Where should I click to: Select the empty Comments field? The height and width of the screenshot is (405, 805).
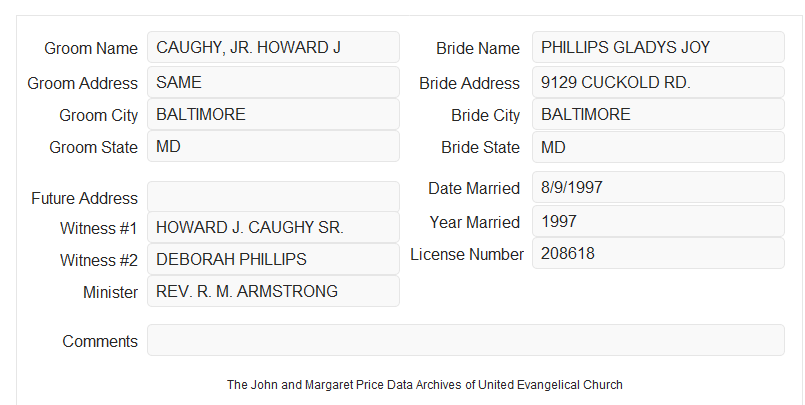pos(466,340)
